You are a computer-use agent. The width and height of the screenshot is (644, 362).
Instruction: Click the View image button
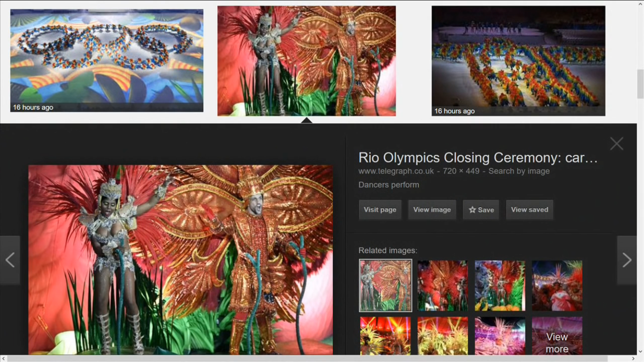432,210
